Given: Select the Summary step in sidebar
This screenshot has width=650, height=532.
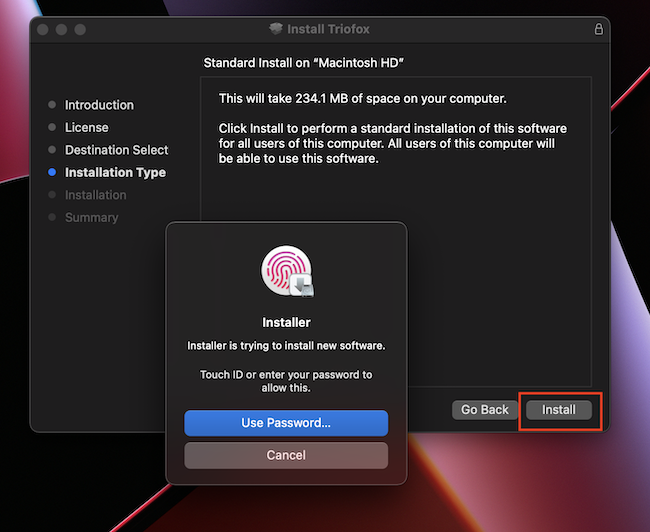Looking at the screenshot, I should [x=91, y=217].
